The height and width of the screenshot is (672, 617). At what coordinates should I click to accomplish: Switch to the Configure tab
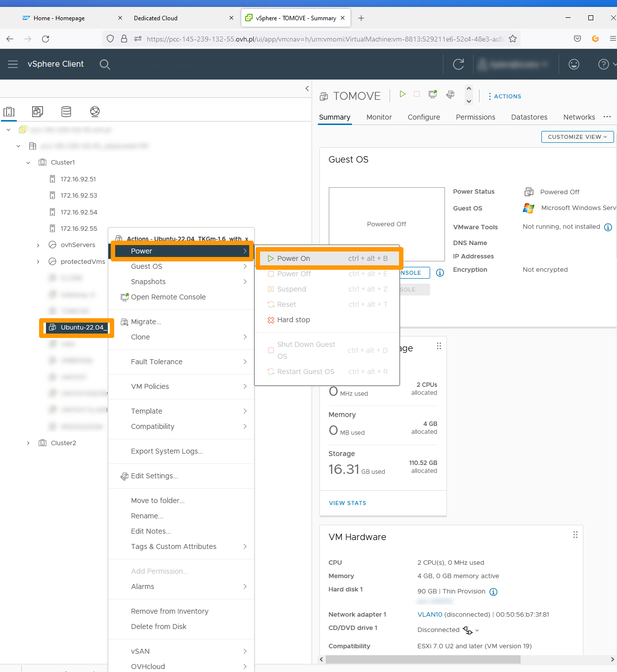(x=424, y=117)
